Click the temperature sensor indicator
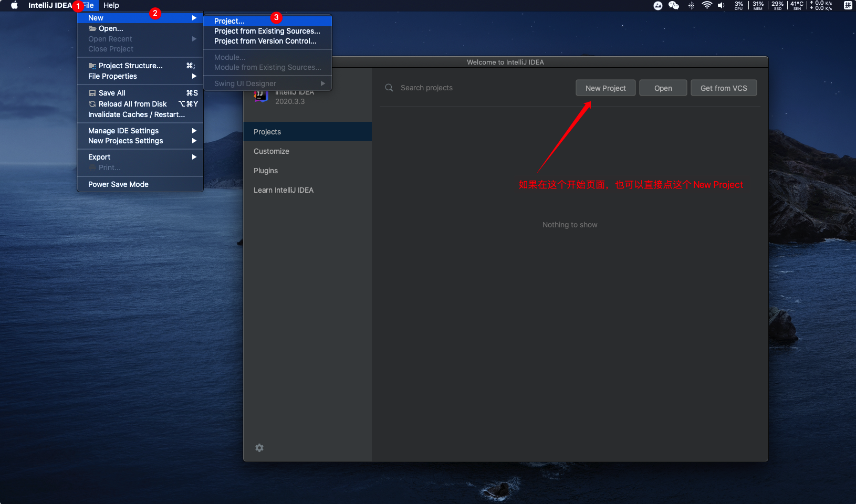The height and width of the screenshot is (504, 856). [797, 5]
